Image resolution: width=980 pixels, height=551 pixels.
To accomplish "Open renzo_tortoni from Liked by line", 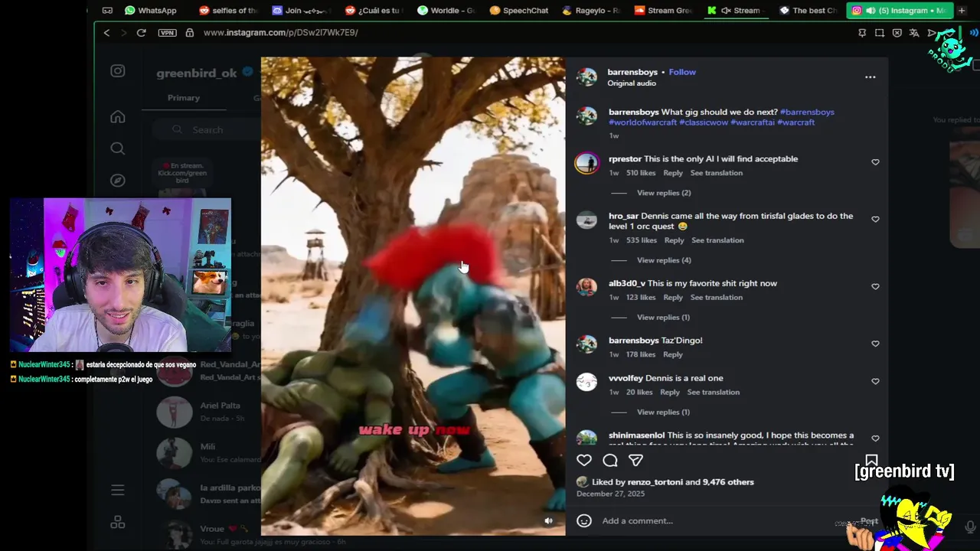I will pos(655,482).
